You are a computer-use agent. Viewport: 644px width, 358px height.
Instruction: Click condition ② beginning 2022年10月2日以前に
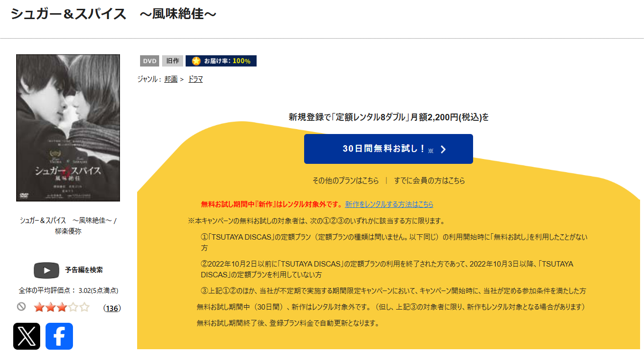[x=387, y=269]
